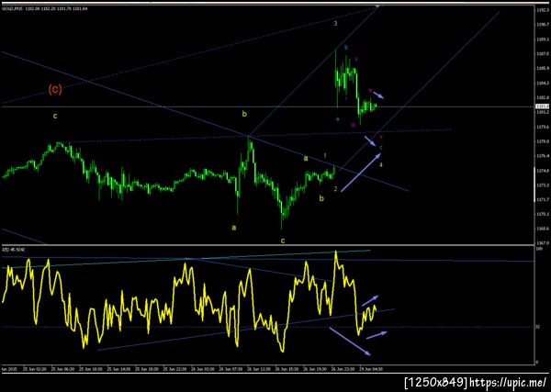Select the wave label 4 near arrows
This screenshot has width=551, height=392.
(x=381, y=164)
